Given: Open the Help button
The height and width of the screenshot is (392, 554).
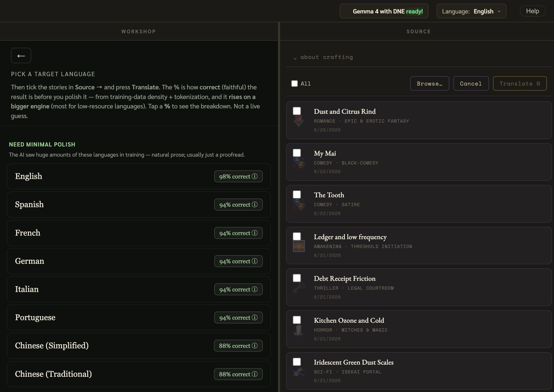Looking at the screenshot, I should [x=532, y=11].
